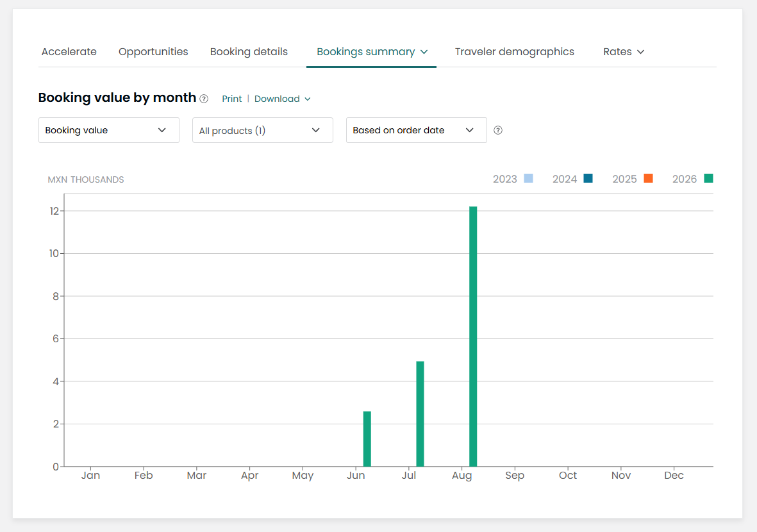Expand the Bookings summary chevron
Image resolution: width=757 pixels, height=532 pixels.
424,52
